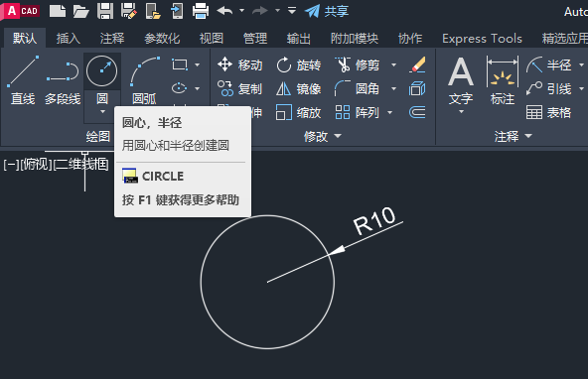Click the CIRCLE command name in tooltip
This screenshot has height=379, width=588.
point(163,176)
